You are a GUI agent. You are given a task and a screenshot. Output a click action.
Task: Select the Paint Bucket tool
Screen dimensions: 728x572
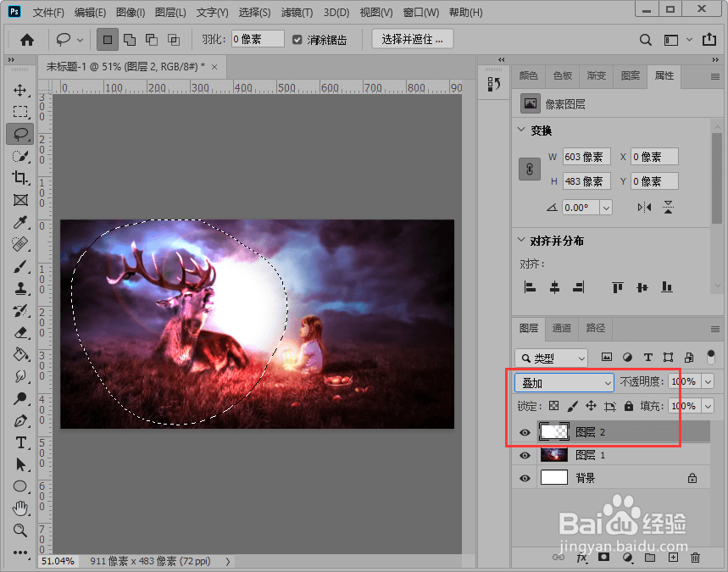click(20, 355)
